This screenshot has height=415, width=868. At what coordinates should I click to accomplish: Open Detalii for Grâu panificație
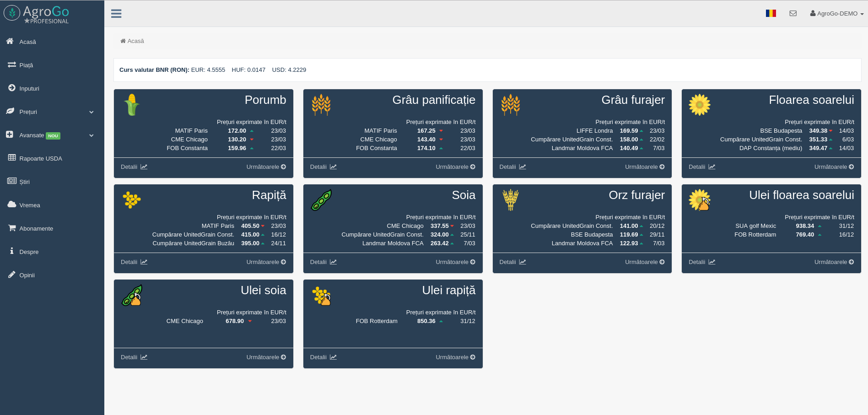(323, 167)
